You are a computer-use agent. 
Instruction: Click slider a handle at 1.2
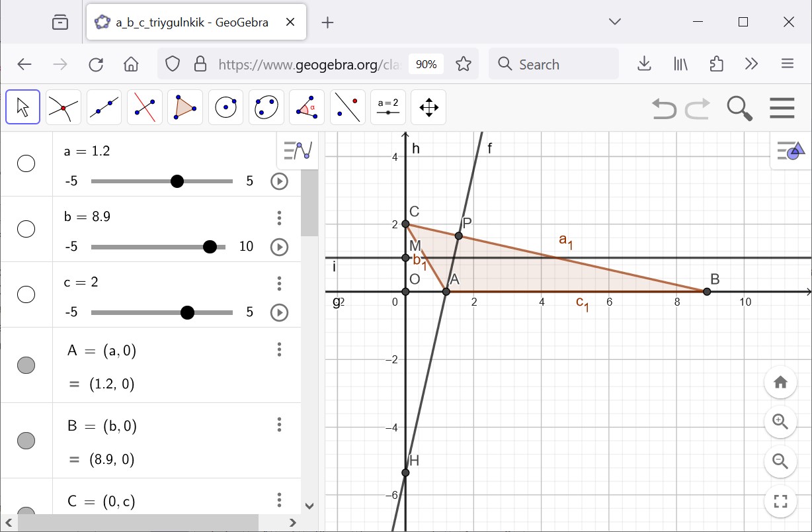(177, 181)
